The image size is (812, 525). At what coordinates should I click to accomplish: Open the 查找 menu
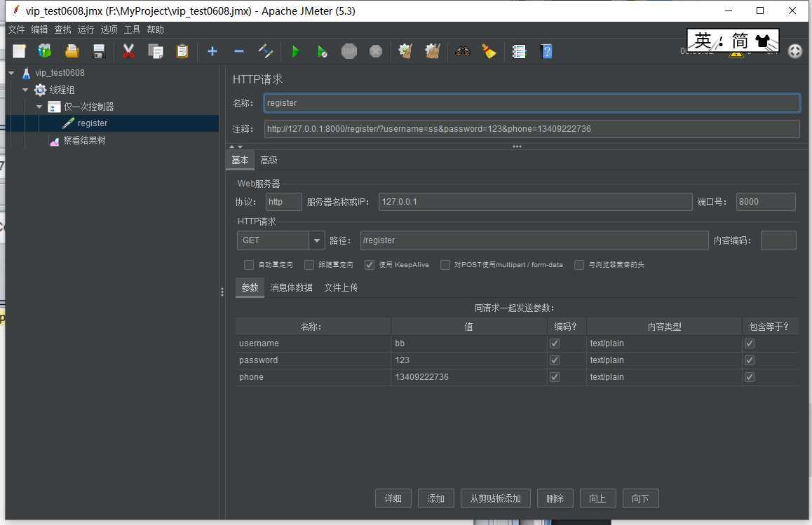click(62, 29)
